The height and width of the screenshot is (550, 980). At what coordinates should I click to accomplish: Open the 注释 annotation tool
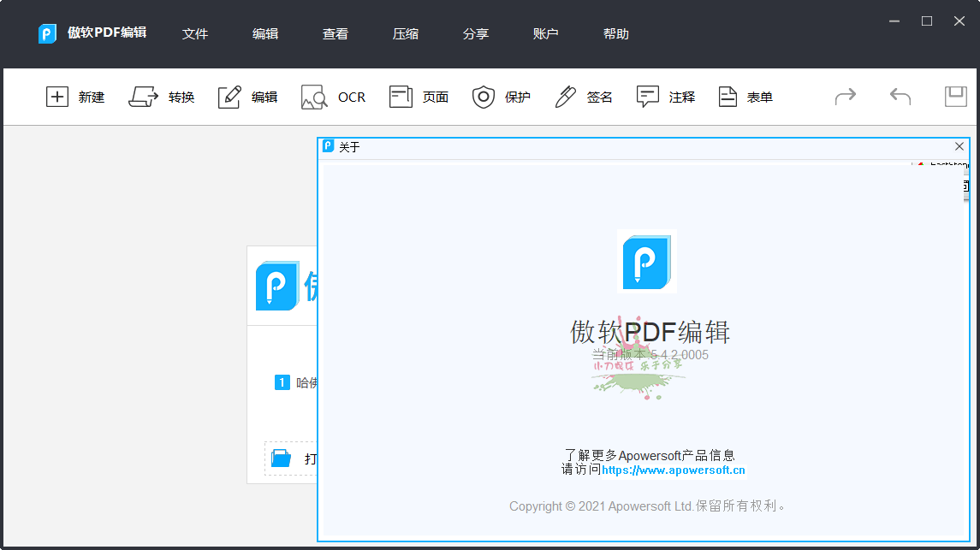pyautogui.click(x=666, y=97)
